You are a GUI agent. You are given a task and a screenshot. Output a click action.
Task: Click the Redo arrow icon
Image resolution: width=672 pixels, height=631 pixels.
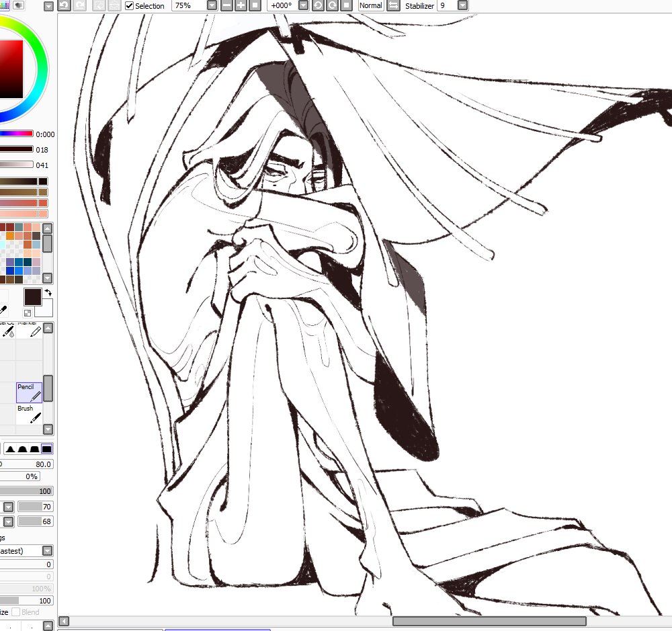[79, 5]
